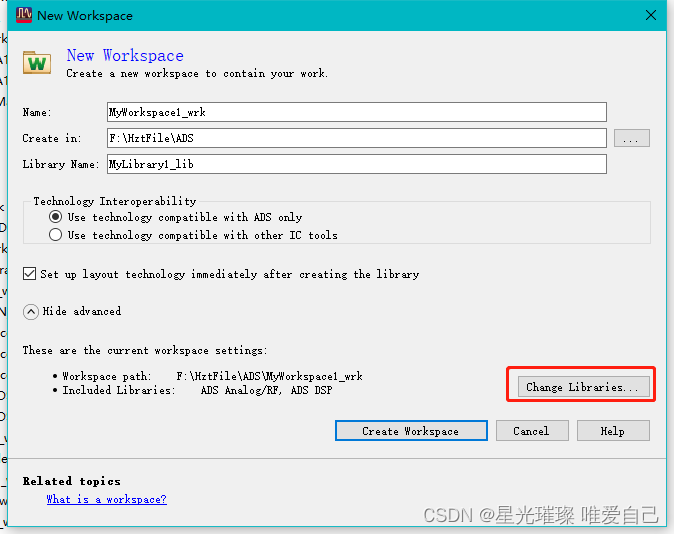Click the ADS app icon in title bar
Image resolution: width=674 pixels, height=534 pixels.
(x=24, y=15)
